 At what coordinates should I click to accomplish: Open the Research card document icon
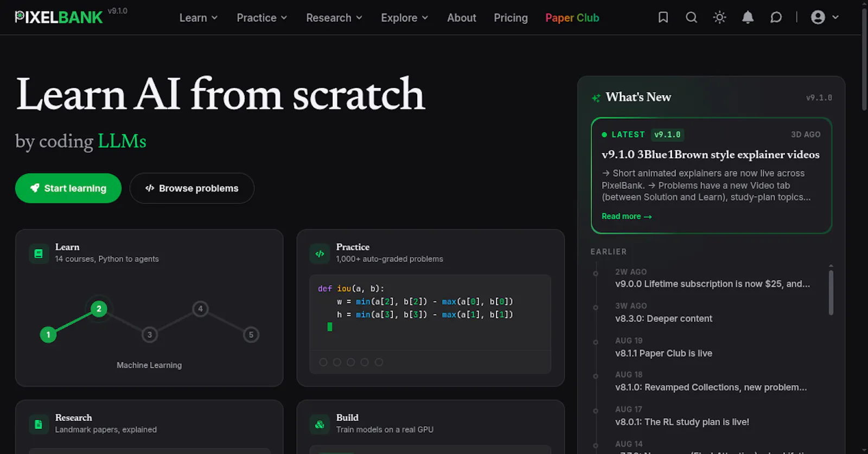tap(39, 424)
